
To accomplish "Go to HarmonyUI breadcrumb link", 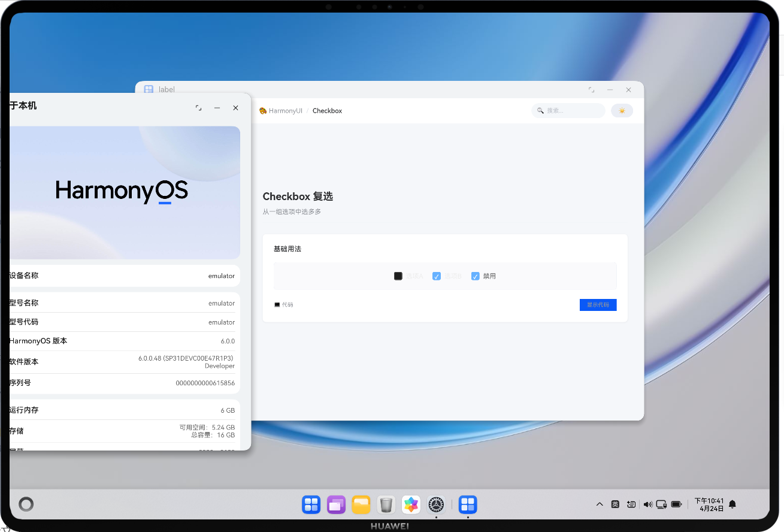I will tap(281, 111).
